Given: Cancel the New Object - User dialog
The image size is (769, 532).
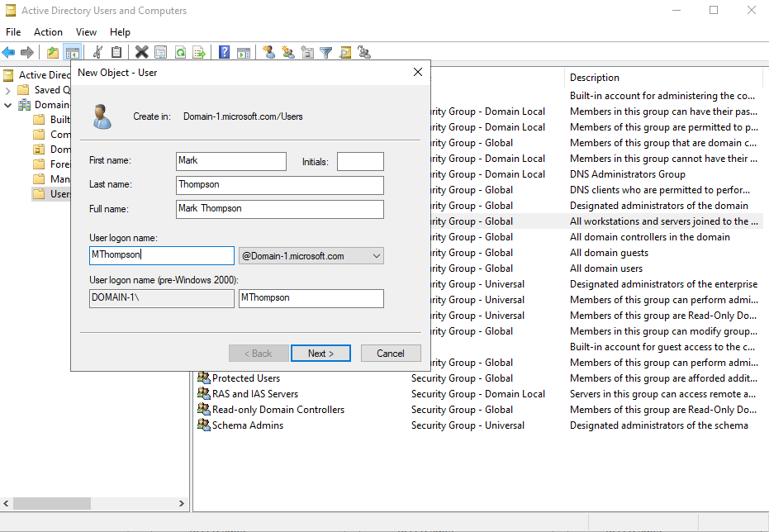Looking at the screenshot, I should [391, 353].
